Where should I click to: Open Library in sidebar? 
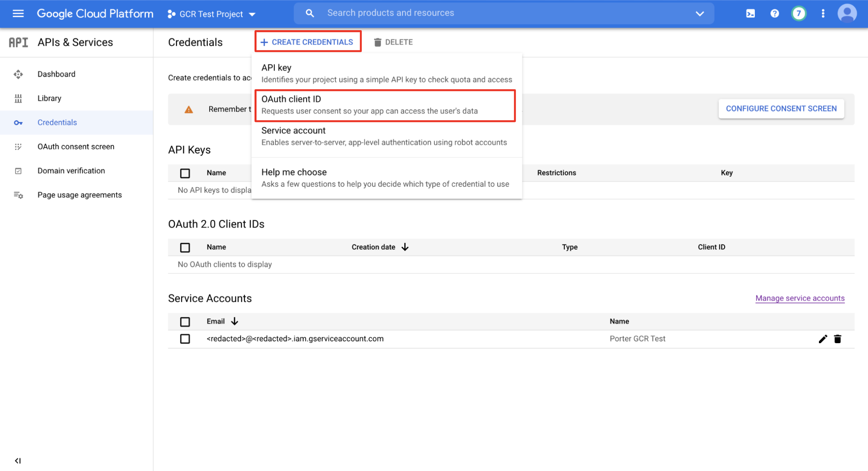click(x=49, y=98)
